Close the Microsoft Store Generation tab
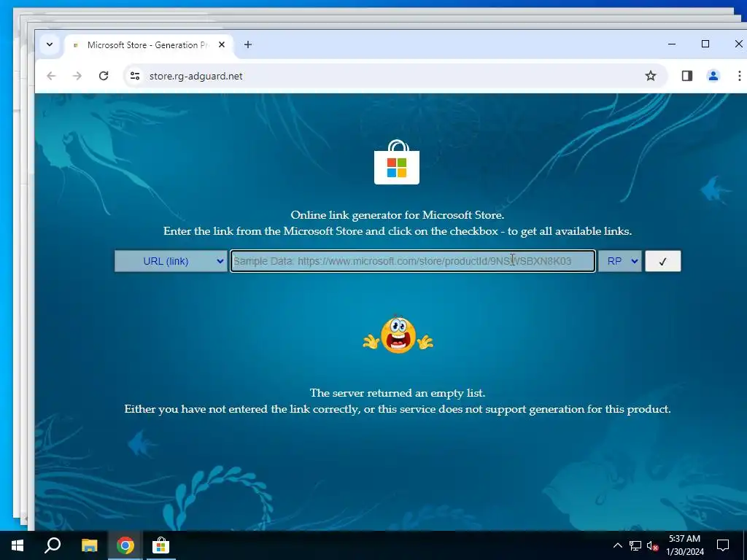This screenshot has height=560, width=747. pos(222,44)
